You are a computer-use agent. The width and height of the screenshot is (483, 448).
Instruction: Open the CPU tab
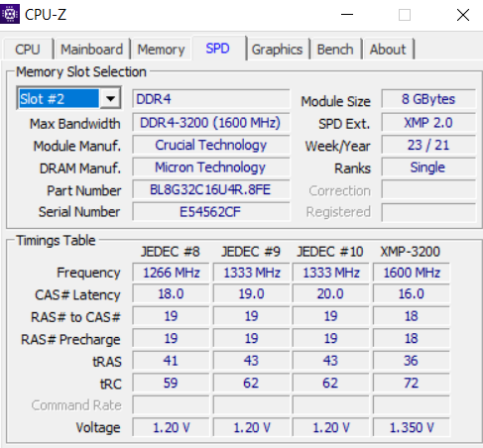click(28, 50)
